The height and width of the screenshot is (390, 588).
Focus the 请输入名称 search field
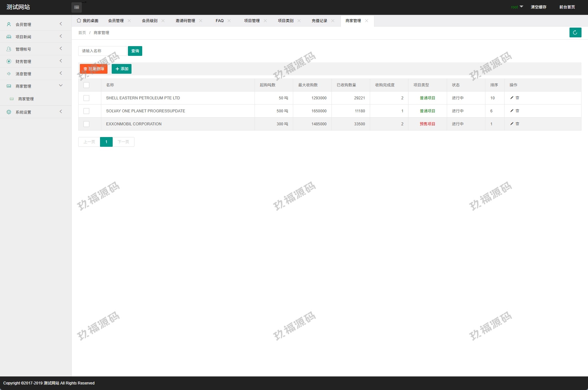(x=102, y=51)
